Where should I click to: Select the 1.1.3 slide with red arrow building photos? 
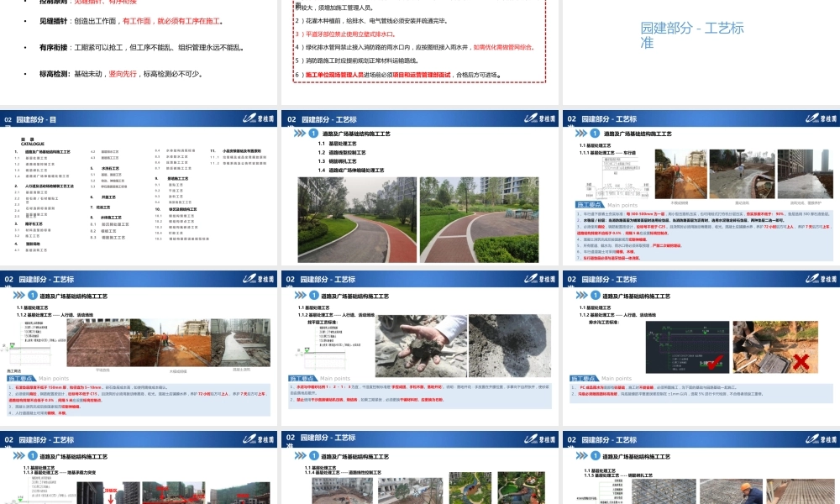click(139, 468)
